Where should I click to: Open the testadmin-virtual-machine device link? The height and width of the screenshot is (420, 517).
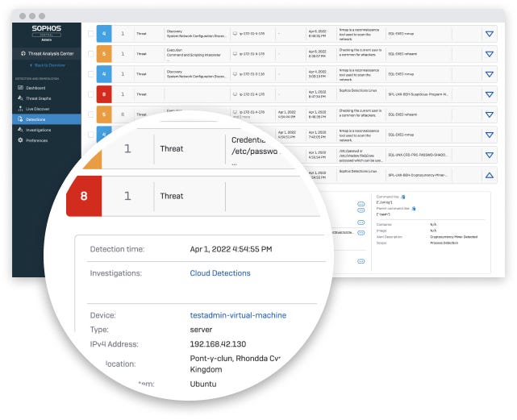[238, 315]
